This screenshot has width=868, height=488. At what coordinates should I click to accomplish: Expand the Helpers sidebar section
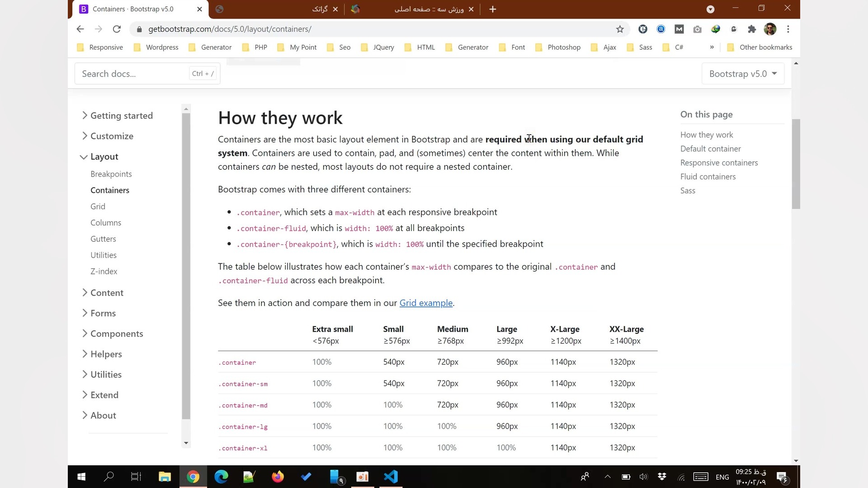[x=102, y=354]
